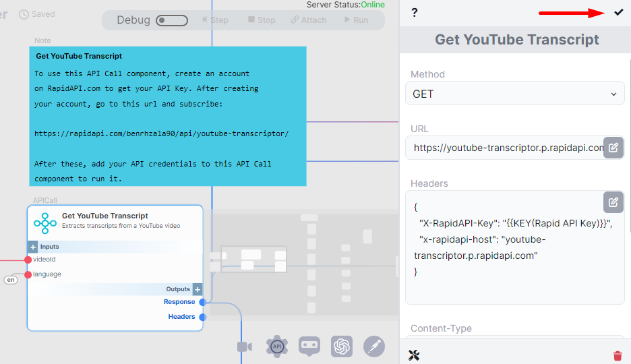This screenshot has height=364, width=631.
Task: Click the node title 'Get YouTube Transcript'
Action: 105,216
